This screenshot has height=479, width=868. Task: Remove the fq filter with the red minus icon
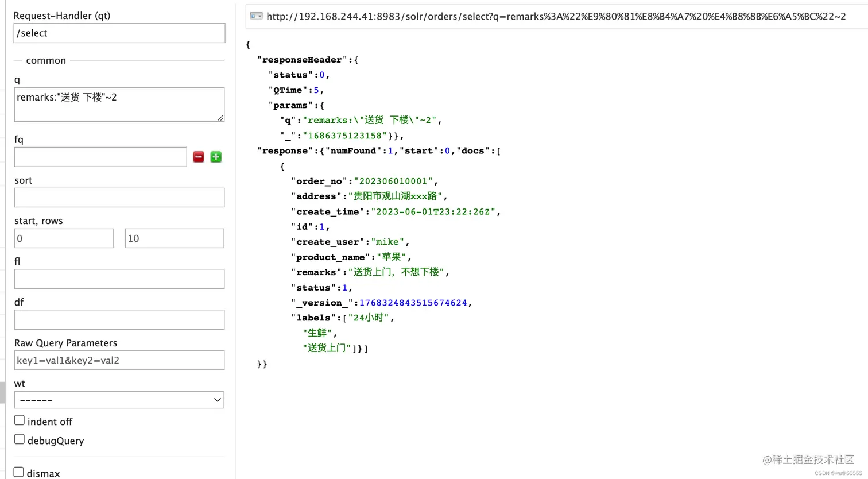click(x=199, y=157)
